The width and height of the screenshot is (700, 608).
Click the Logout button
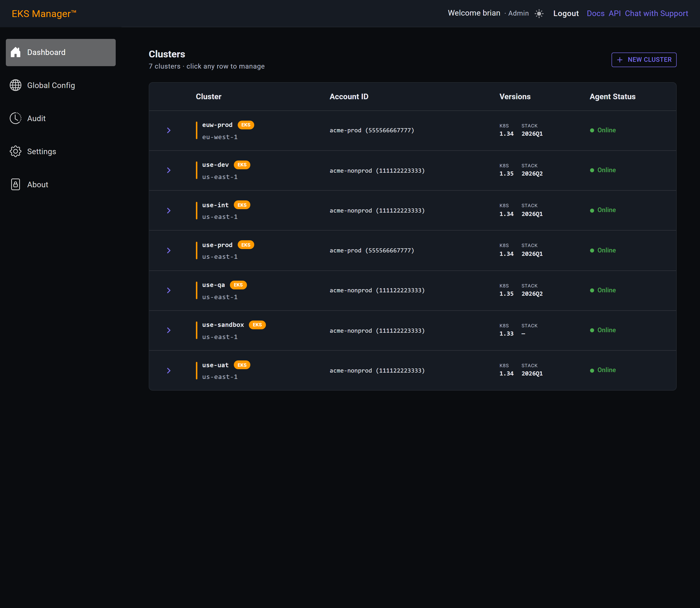pos(566,14)
